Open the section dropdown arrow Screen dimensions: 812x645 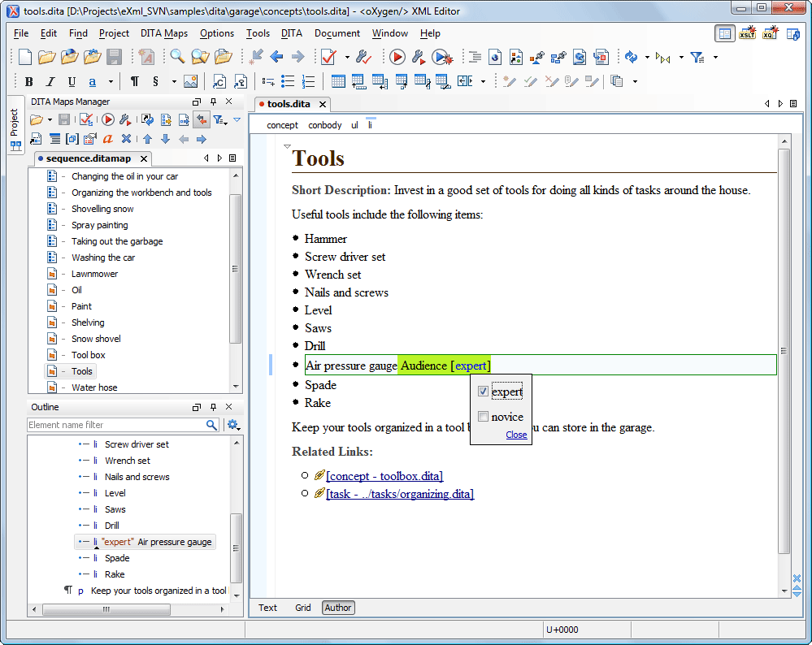174,81
